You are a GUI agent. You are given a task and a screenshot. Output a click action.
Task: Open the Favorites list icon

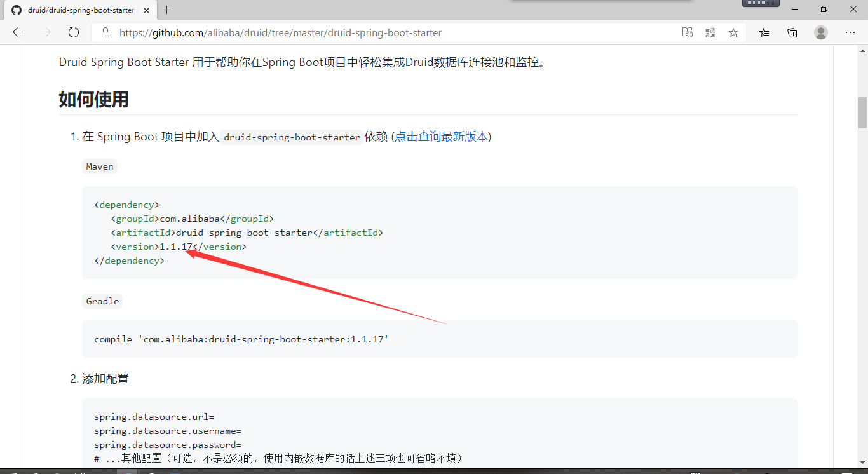(763, 32)
